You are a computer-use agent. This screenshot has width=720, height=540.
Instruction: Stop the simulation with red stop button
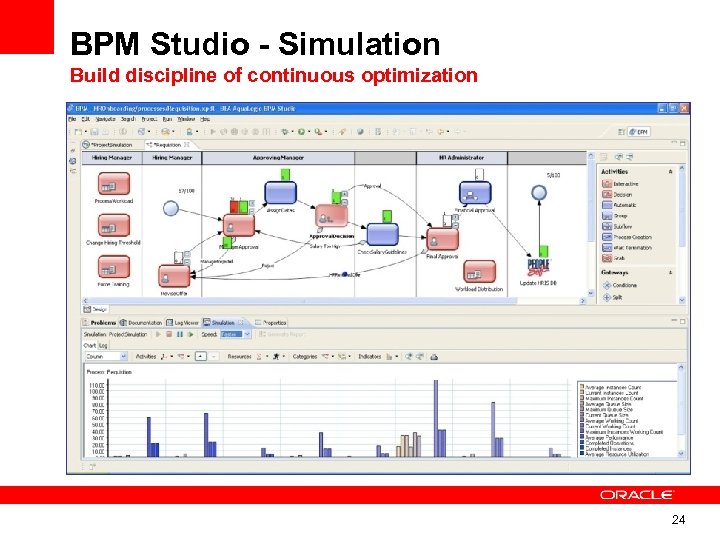tap(169, 334)
